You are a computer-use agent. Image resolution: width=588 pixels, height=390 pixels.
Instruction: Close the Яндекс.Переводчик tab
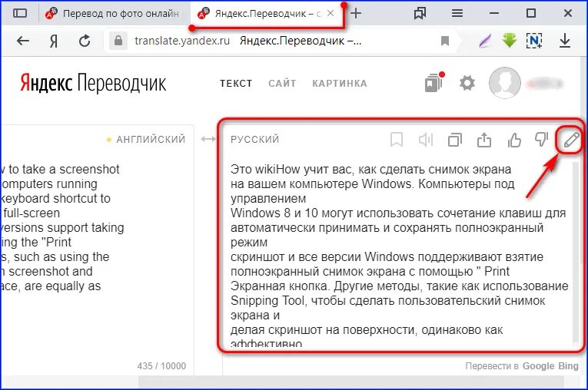click(331, 13)
